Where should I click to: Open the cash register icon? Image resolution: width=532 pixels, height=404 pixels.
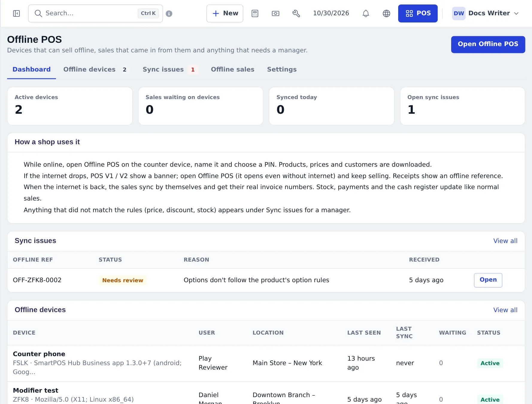tap(275, 13)
